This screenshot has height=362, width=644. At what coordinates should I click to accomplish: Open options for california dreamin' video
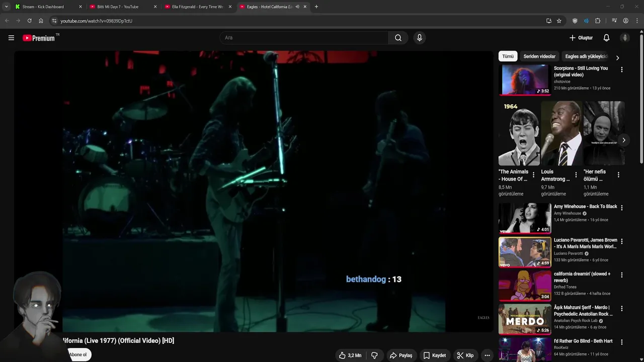[x=621, y=275]
